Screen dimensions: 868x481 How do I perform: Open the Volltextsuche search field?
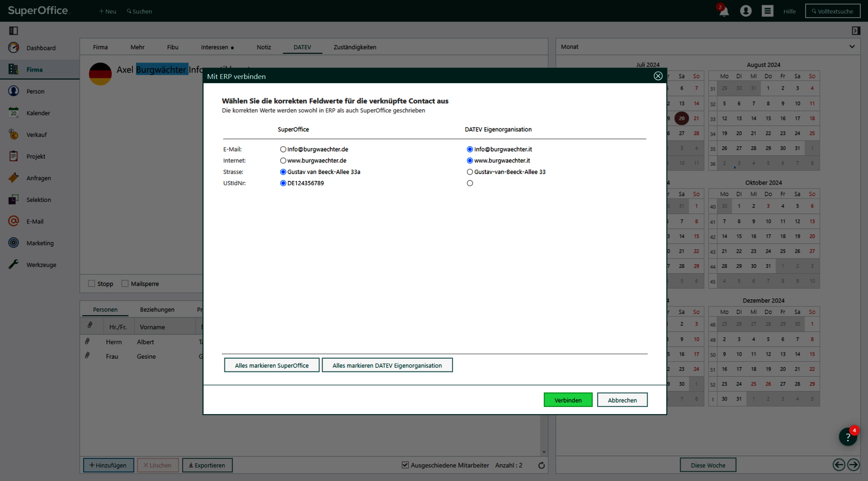(832, 11)
